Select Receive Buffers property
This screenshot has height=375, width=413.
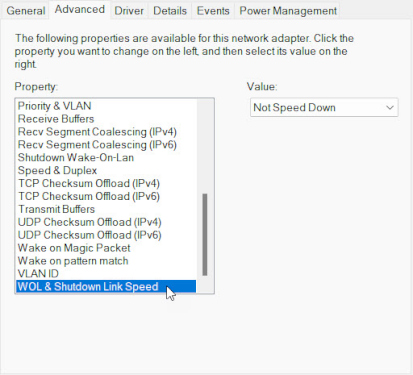107,119
